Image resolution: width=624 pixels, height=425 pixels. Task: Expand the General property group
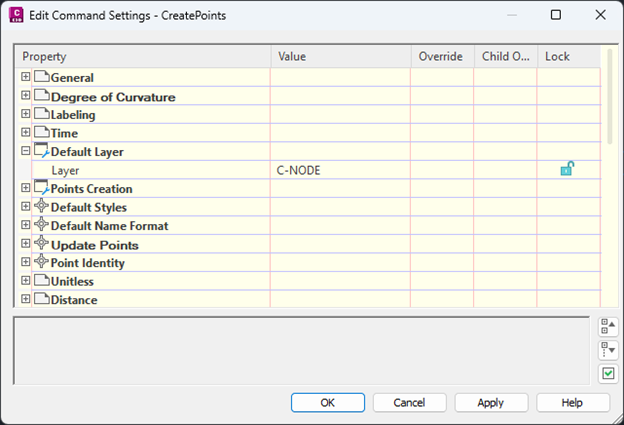pyautogui.click(x=25, y=77)
